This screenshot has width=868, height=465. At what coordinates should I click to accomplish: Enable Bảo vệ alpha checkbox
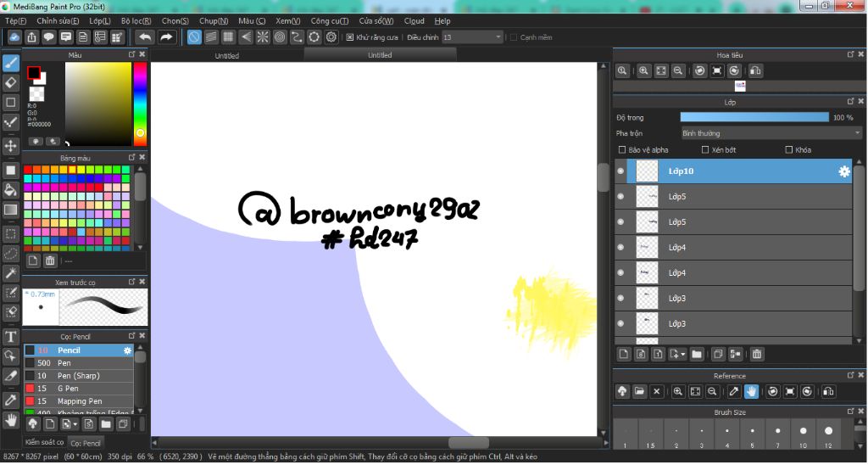click(x=621, y=149)
